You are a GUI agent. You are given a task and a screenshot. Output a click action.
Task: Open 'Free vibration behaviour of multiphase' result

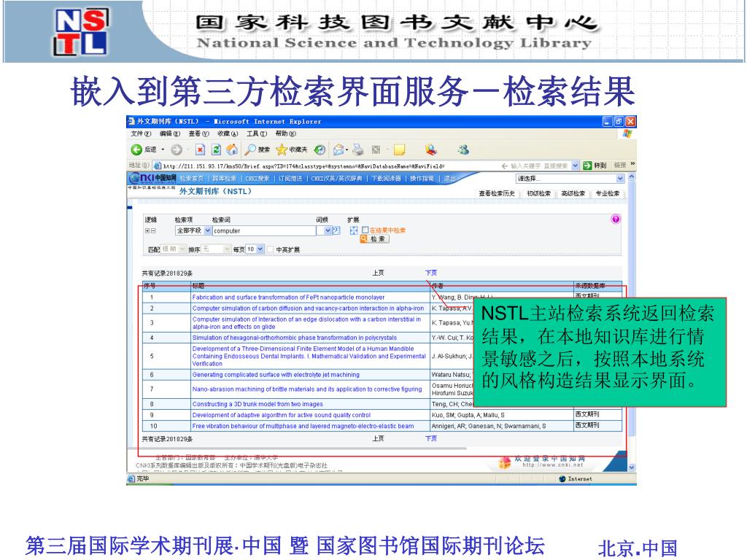[x=303, y=426]
